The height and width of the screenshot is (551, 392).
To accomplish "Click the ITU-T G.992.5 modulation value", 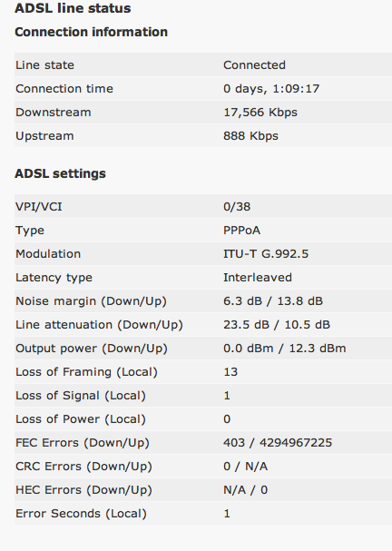I will point(266,253).
